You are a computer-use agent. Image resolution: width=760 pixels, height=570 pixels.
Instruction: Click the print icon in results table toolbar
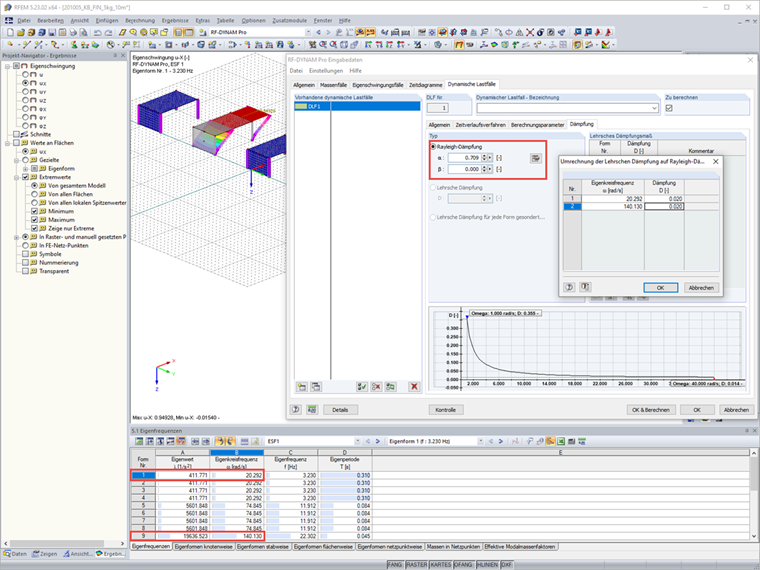(571, 441)
